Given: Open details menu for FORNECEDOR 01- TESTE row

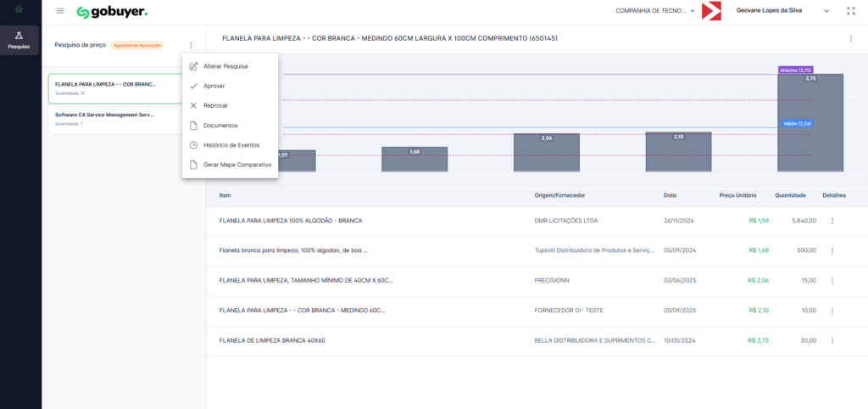Looking at the screenshot, I should (832, 311).
